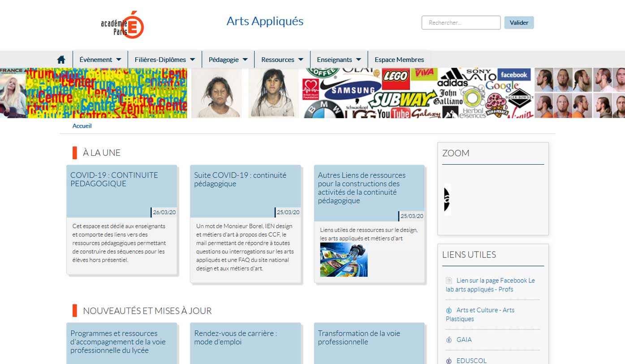This screenshot has height=364, width=625.
Task: Open Rendez-vous de carrière : mode d'emploi
Action: click(x=236, y=338)
